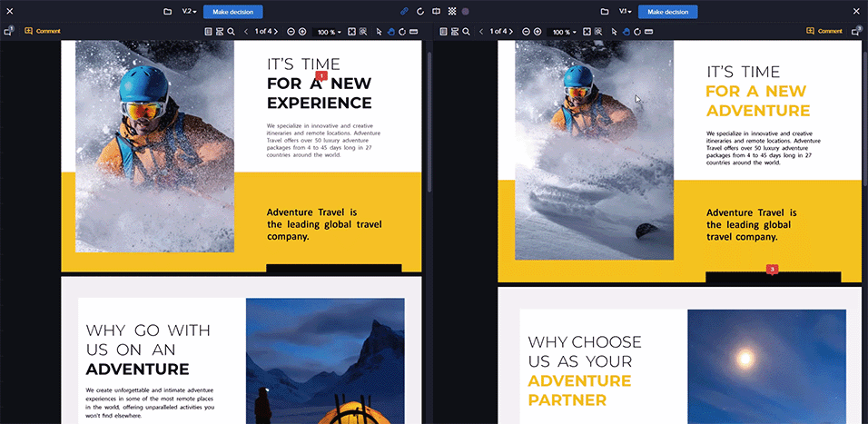
Task: Click page number field in left pane
Action: pyautogui.click(x=263, y=32)
